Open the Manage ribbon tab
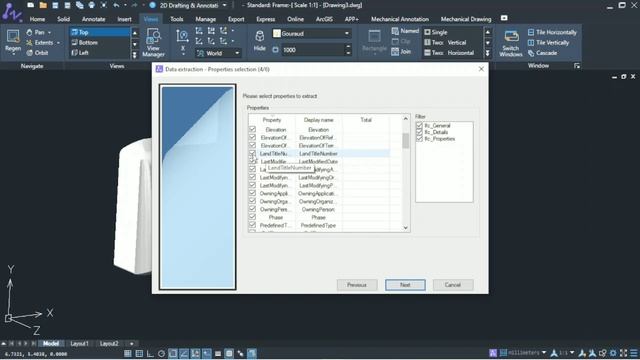640x360 pixels. click(x=205, y=19)
